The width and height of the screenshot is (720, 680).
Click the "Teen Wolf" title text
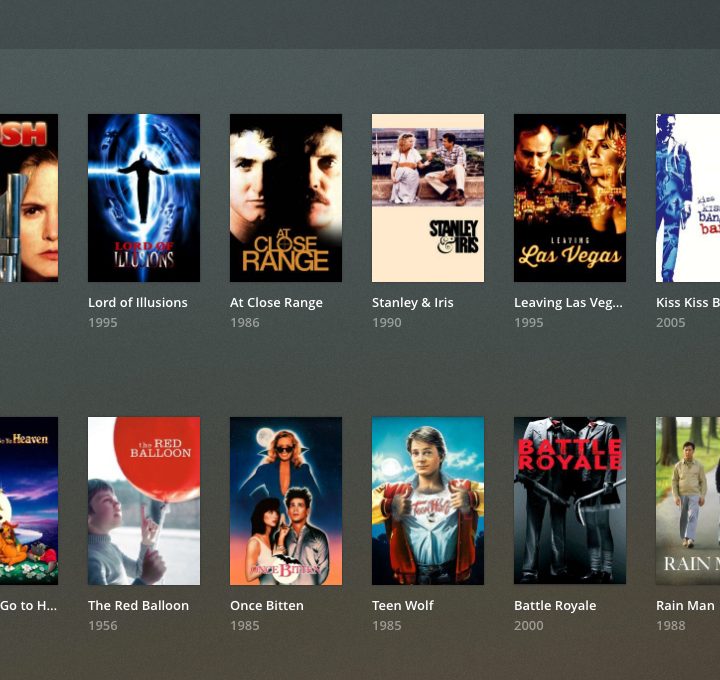tap(403, 606)
